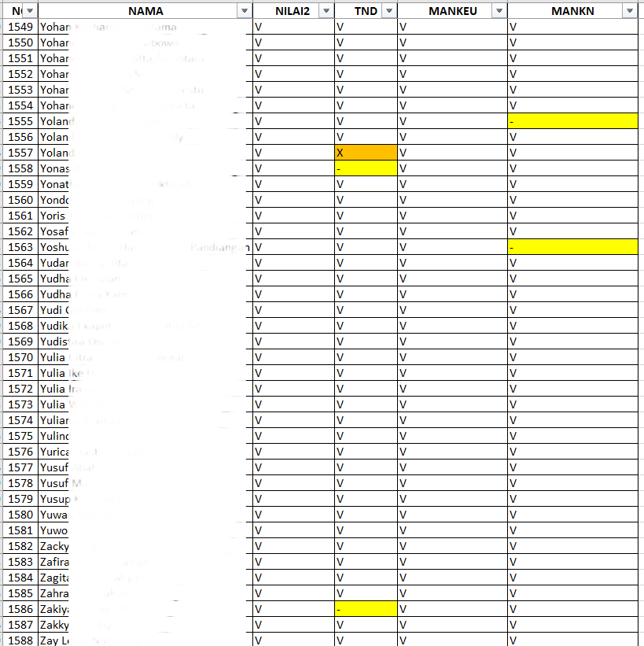Select MANKEU V cell in row 1555
The width and height of the screenshot is (644, 646).
tap(452, 121)
